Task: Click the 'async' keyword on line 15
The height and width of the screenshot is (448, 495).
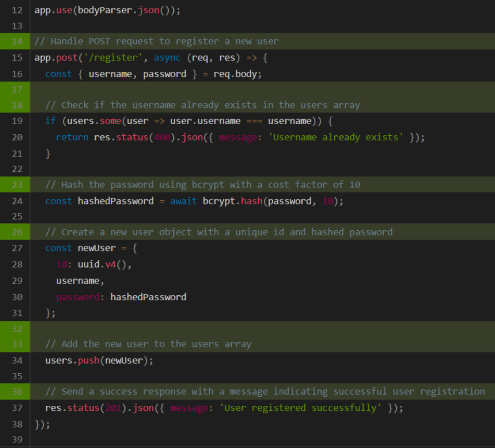Action: coord(167,58)
